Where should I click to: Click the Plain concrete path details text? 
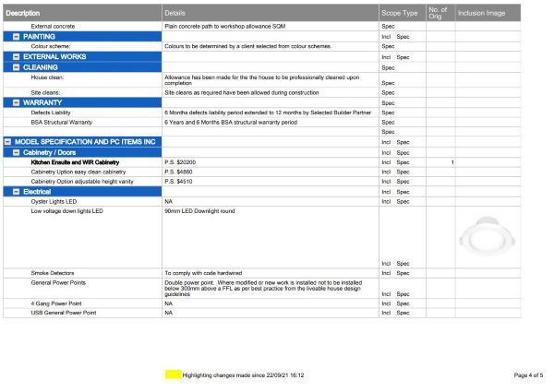224,27
